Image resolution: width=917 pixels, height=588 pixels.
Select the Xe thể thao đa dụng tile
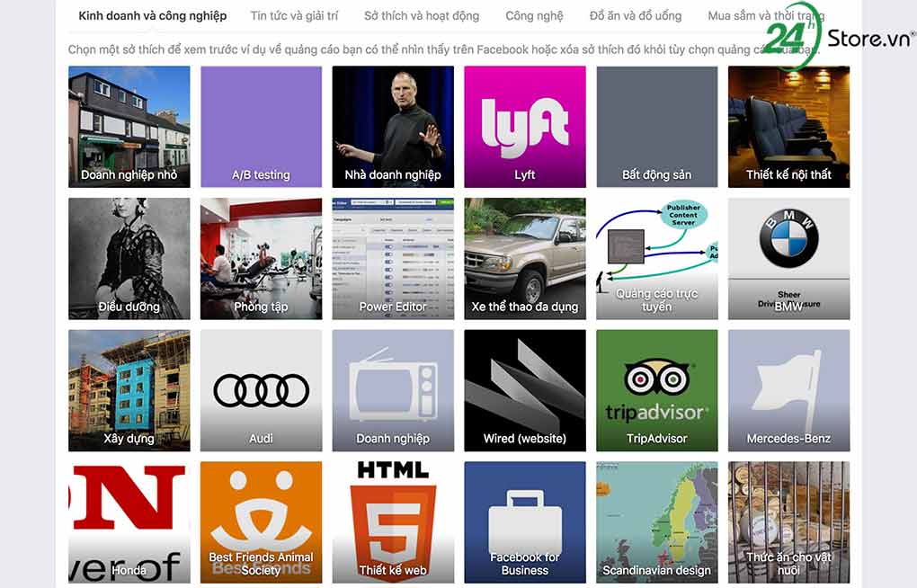[525, 259]
